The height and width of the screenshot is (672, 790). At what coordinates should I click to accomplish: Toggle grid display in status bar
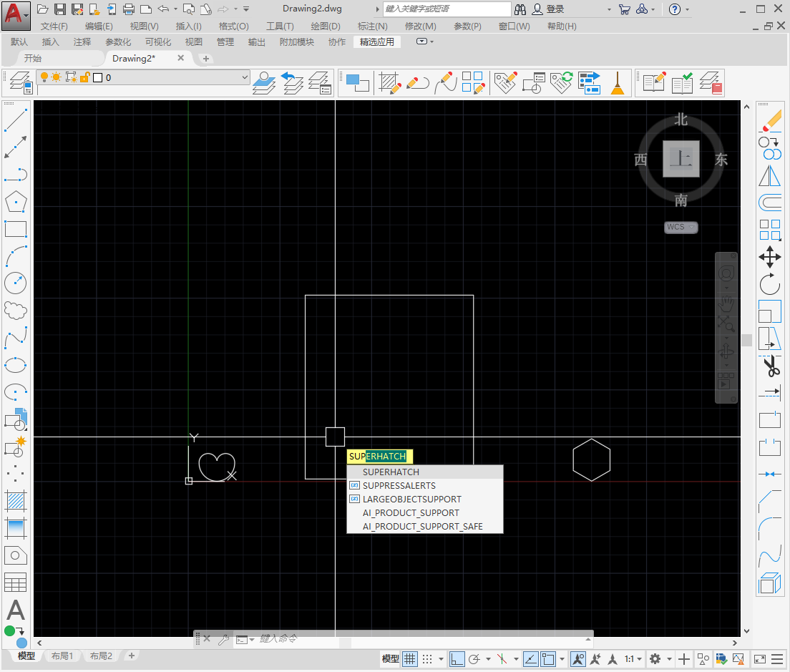coord(410,659)
